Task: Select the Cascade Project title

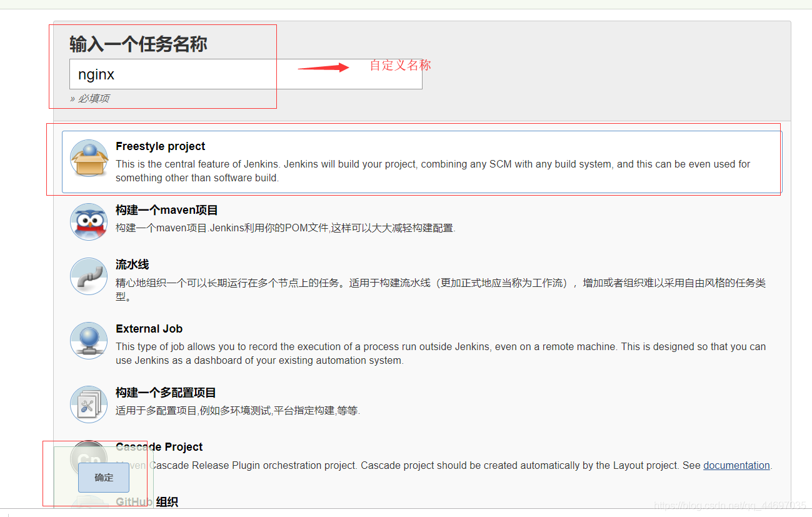Action: [x=159, y=447]
